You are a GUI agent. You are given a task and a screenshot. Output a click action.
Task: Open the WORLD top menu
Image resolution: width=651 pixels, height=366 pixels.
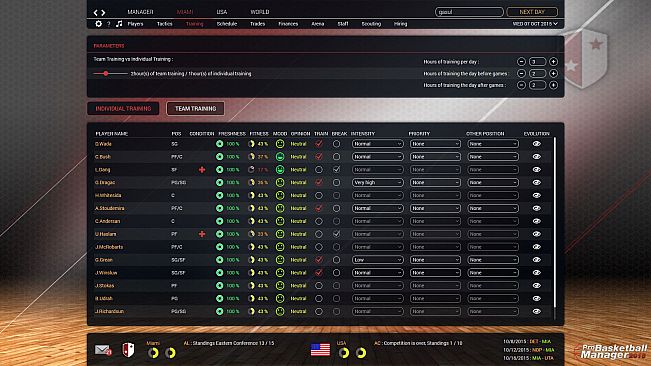(x=260, y=12)
